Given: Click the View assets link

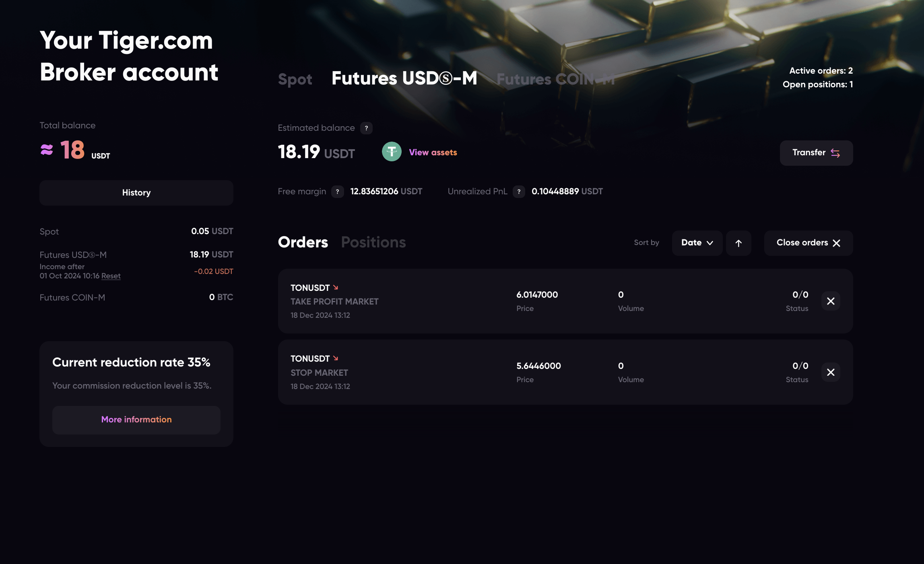Looking at the screenshot, I should [x=433, y=152].
